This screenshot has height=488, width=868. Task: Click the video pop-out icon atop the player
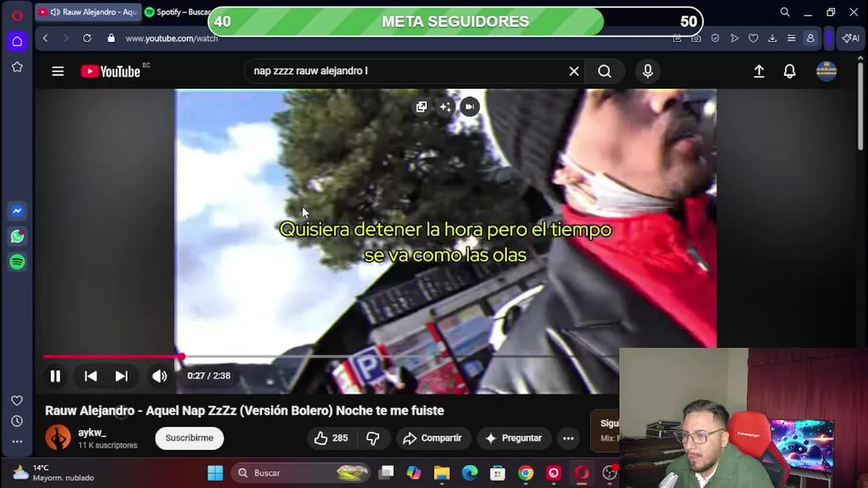(470, 106)
